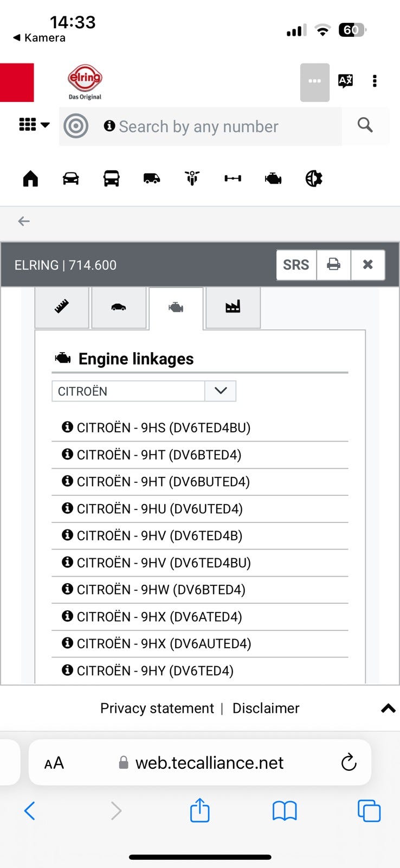Image resolution: width=400 pixels, height=868 pixels.
Task: Open info for 9HV (DV6TED4B)
Action: (68, 535)
